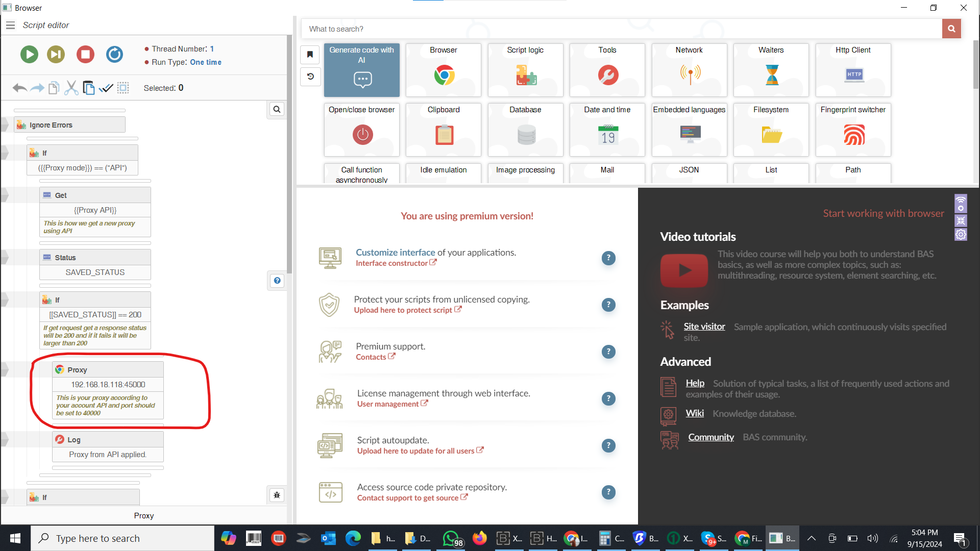Open the hamburger menu next to Script editor
The image size is (980, 551).
[10, 25]
